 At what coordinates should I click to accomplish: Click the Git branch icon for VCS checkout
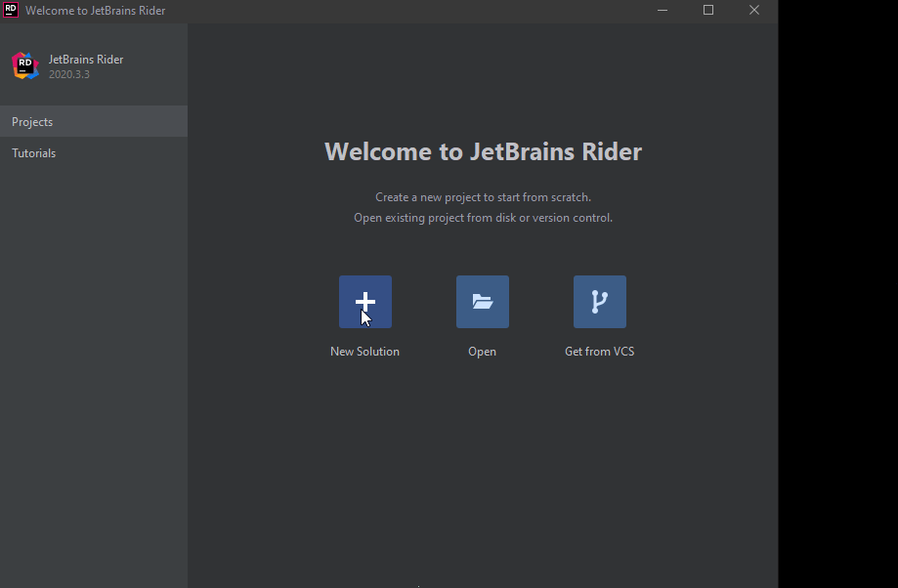599,301
